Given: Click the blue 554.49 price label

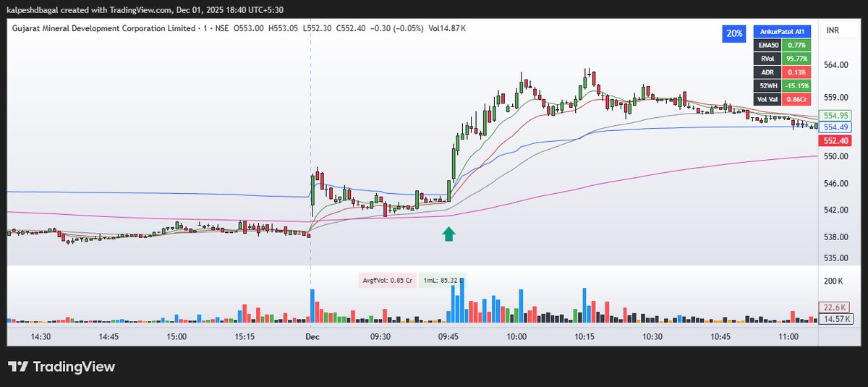Looking at the screenshot, I should point(835,127).
